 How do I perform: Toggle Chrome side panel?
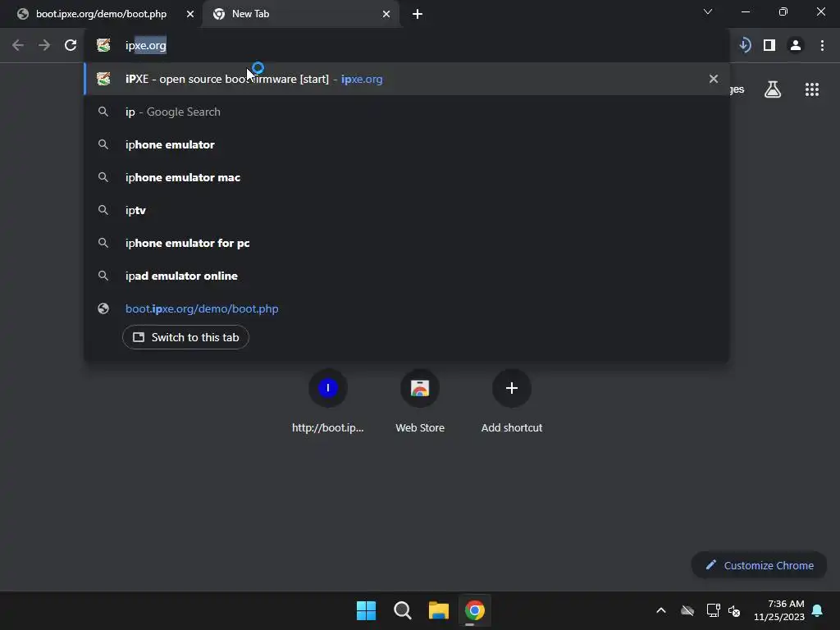coord(769,46)
